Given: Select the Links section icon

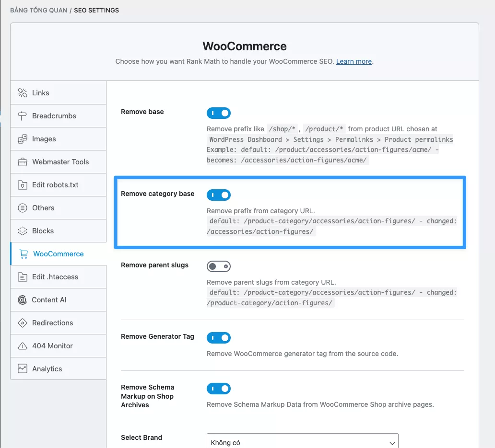Looking at the screenshot, I should pyautogui.click(x=23, y=92).
